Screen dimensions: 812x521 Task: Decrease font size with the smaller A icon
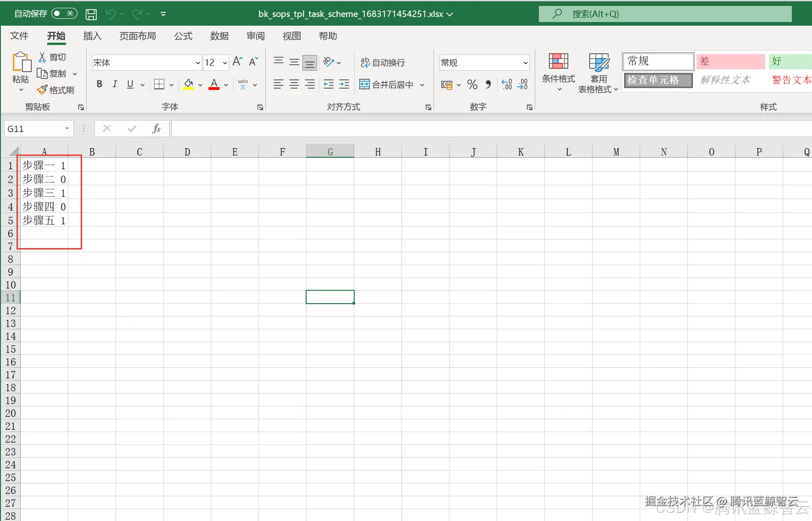tap(254, 62)
